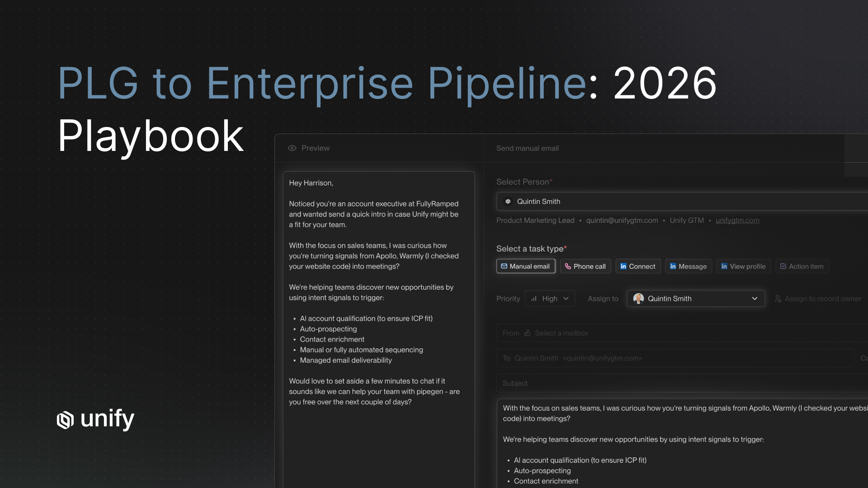Click 'Auto-prospecting' bullet in preview
Image resolution: width=868 pixels, height=488 pixels.
click(x=328, y=329)
